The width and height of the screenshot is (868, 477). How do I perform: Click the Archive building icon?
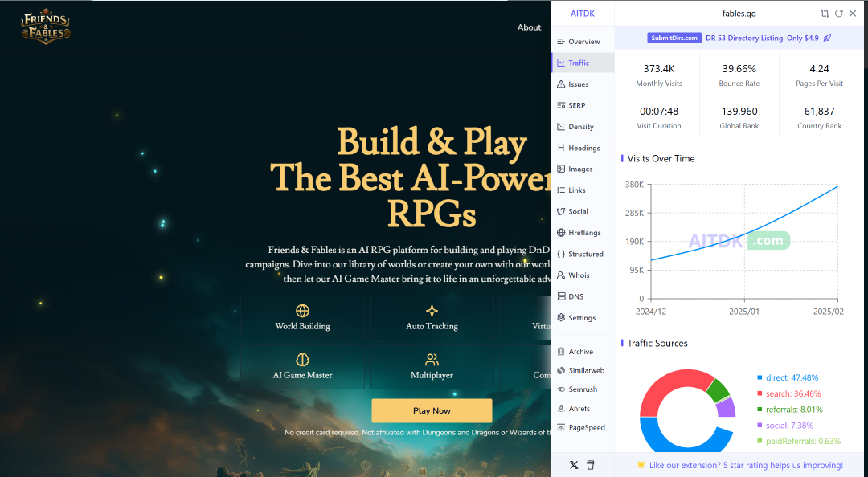561,352
